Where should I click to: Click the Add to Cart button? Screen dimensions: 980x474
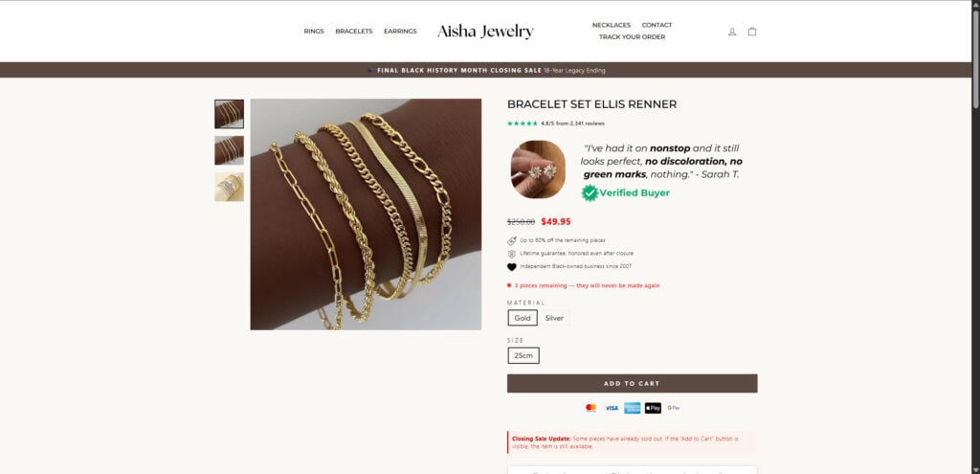[x=632, y=383]
